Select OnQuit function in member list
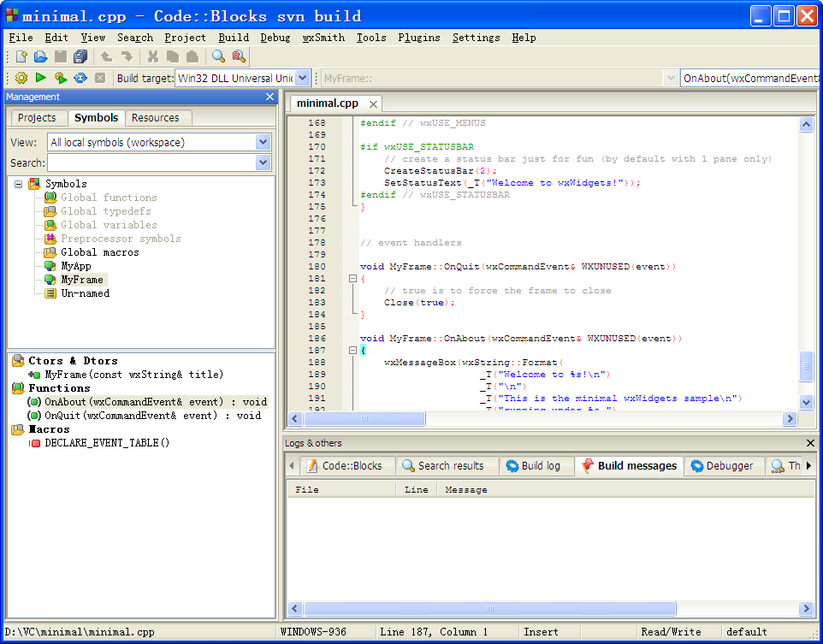 point(153,416)
